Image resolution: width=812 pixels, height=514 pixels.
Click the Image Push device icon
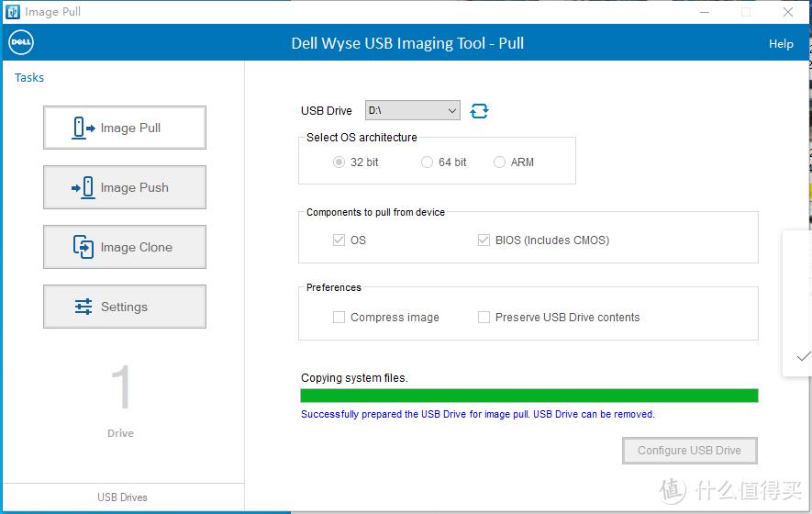pyautogui.click(x=83, y=187)
